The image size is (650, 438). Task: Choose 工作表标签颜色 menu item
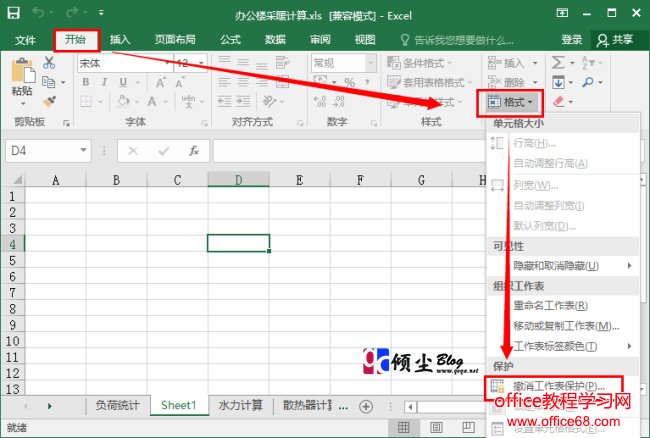[563, 346]
